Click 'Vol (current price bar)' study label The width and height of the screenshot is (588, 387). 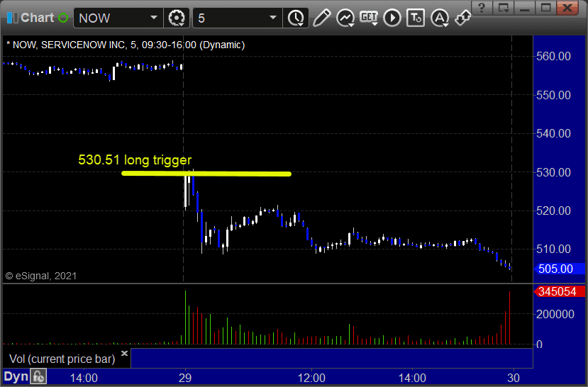(62, 359)
